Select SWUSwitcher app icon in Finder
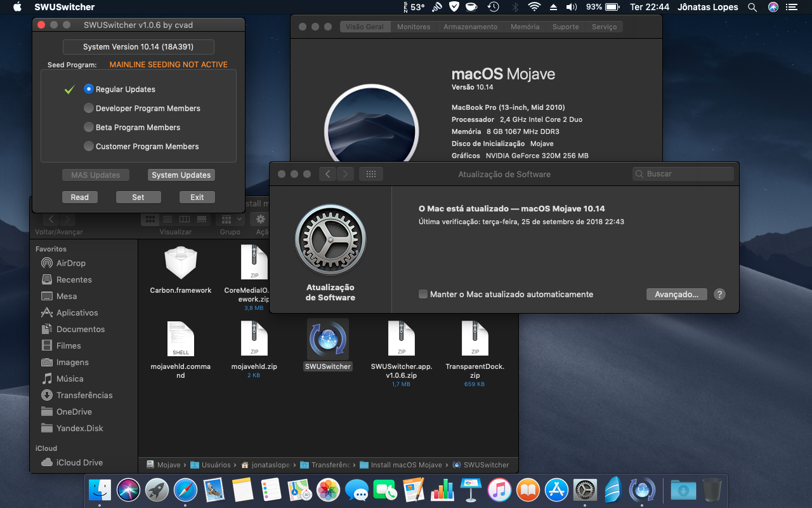The height and width of the screenshot is (508, 812). click(x=328, y=339)
